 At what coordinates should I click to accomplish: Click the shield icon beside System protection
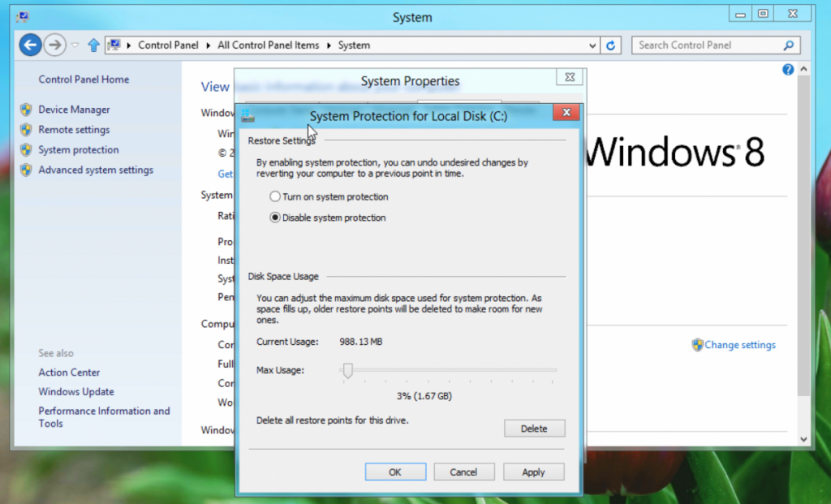(26, 150)
